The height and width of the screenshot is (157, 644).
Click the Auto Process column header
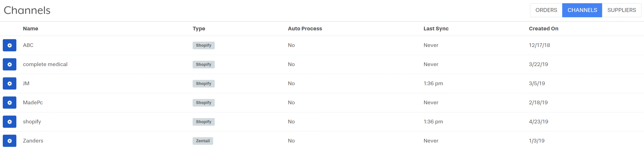click(x=305, y=29)
